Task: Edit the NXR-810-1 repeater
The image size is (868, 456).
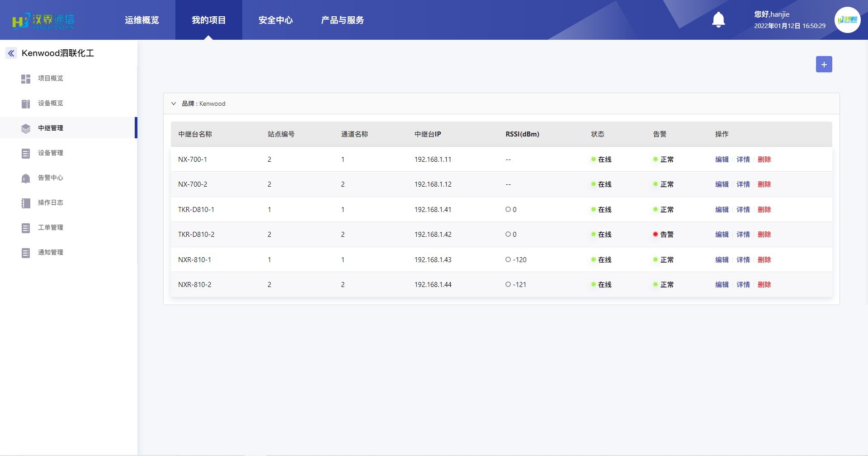Action: 722,260
